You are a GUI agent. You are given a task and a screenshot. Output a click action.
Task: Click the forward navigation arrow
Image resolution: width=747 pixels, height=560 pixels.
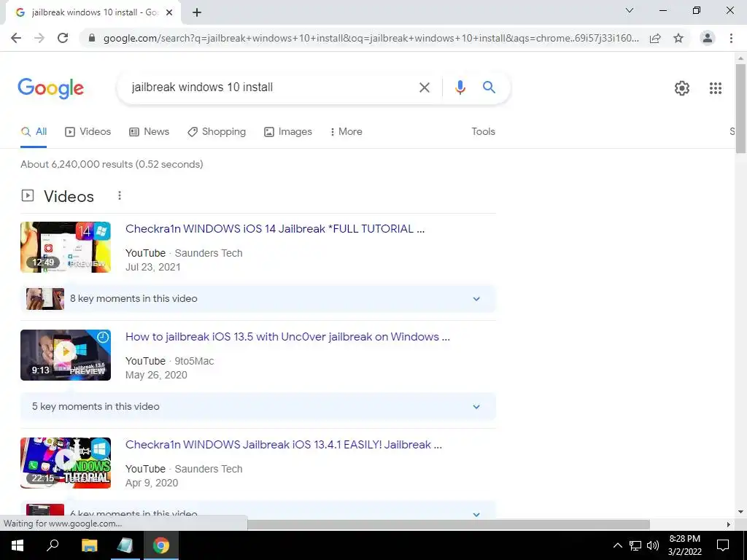click(39, 38)
